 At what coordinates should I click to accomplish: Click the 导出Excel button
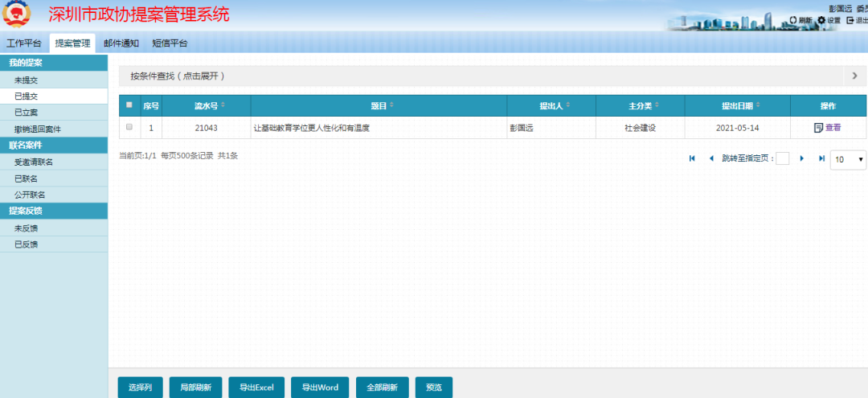pos(256,388)
